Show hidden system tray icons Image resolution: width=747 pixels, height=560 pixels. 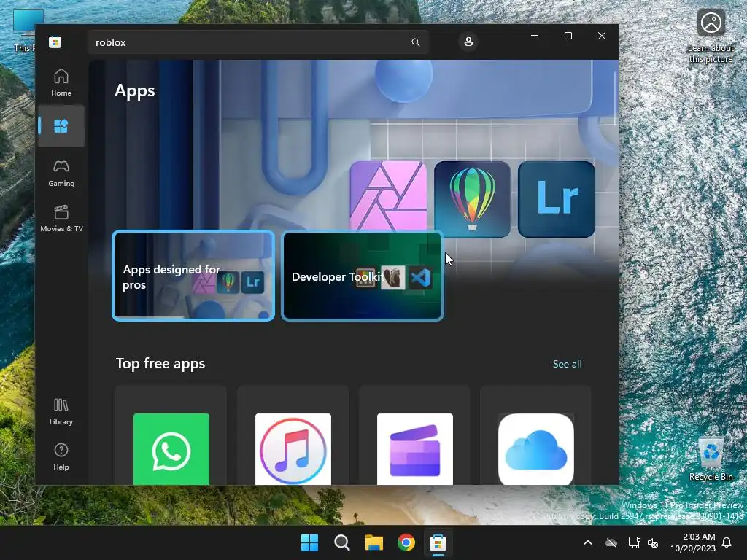pos(588,542)
